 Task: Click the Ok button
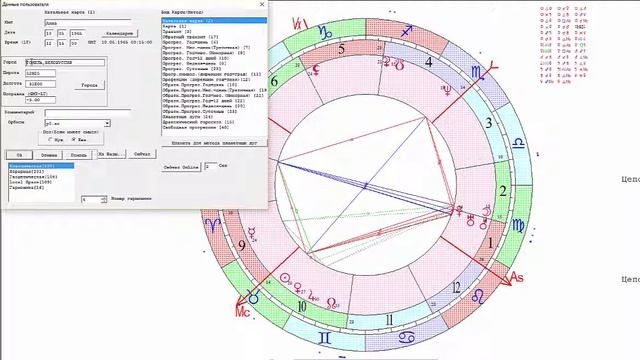point(19,155)
